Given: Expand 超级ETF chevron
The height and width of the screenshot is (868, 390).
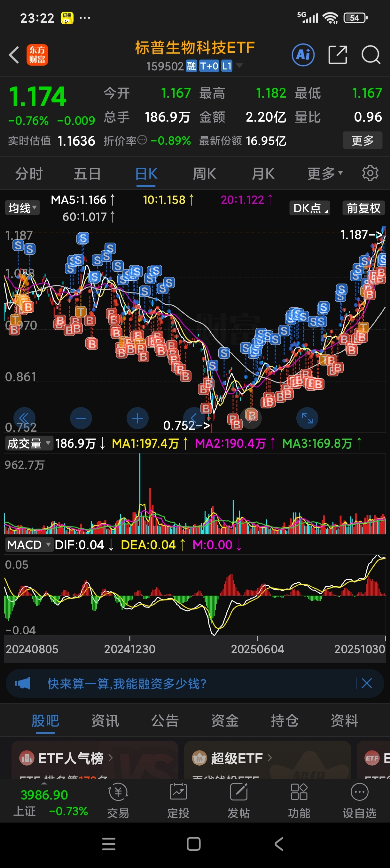Looking at the screenshot, I should click(269, 758).
